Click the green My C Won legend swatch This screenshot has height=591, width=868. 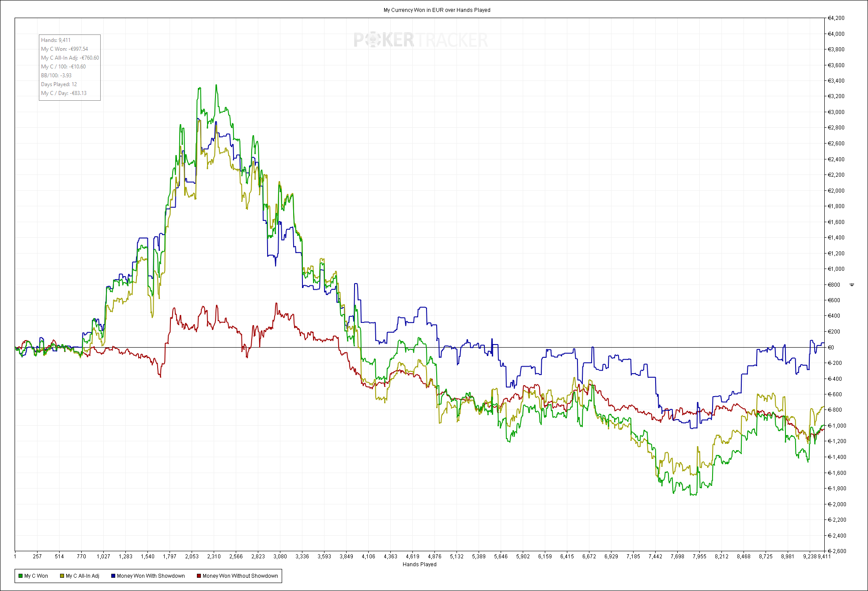[20, 576]
